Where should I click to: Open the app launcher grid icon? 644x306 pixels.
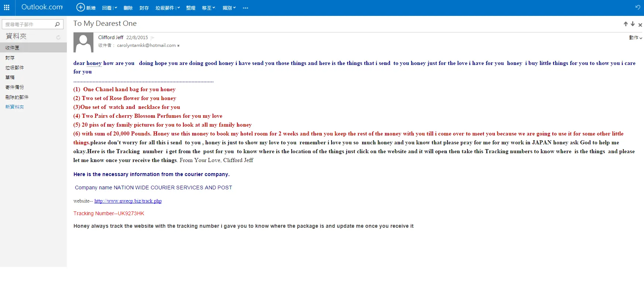[7, 7]
